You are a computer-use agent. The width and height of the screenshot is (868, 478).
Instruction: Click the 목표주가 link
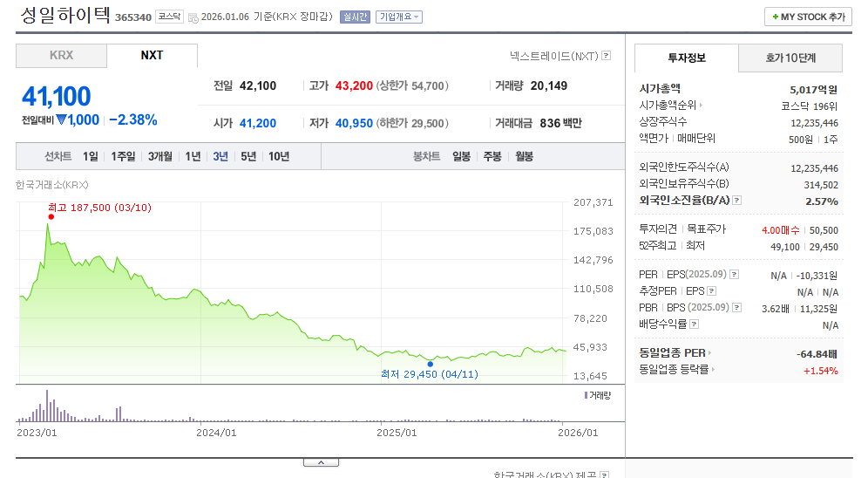(707, 229)
